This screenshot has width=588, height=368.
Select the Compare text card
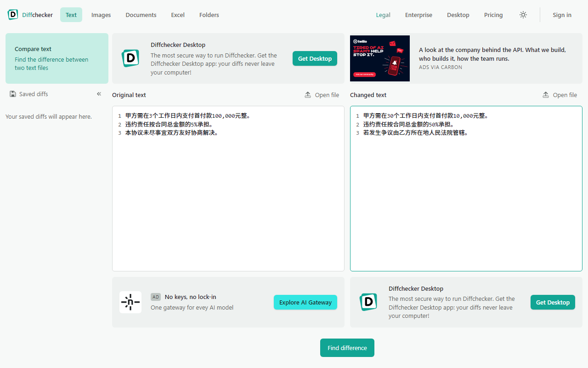57,58
